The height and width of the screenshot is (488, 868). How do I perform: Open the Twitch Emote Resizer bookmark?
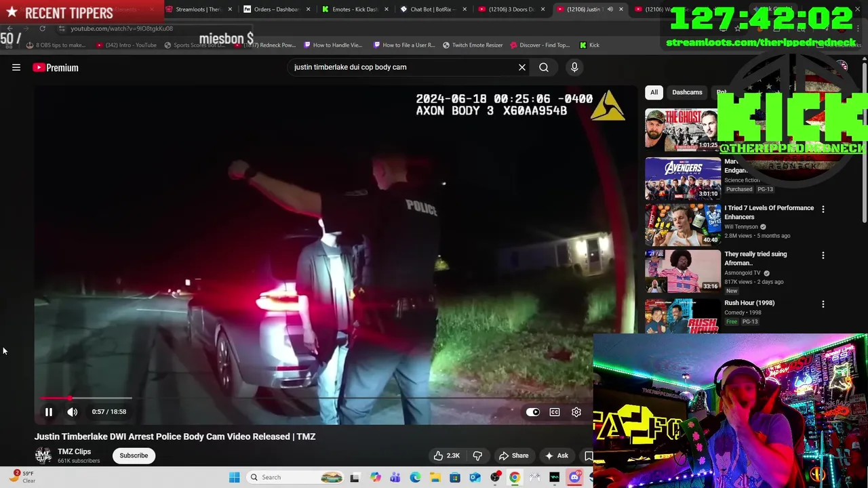tap(473, 45)
